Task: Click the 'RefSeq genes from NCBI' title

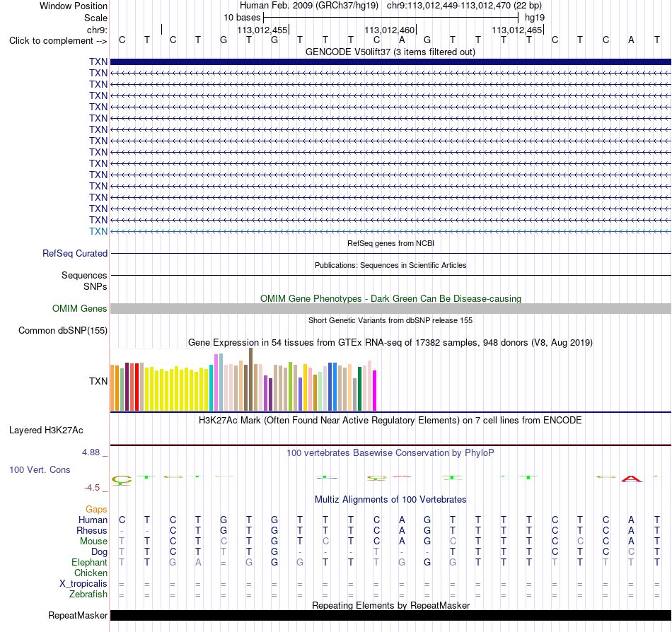Action: pyautogui.click(x=390, y=243)
